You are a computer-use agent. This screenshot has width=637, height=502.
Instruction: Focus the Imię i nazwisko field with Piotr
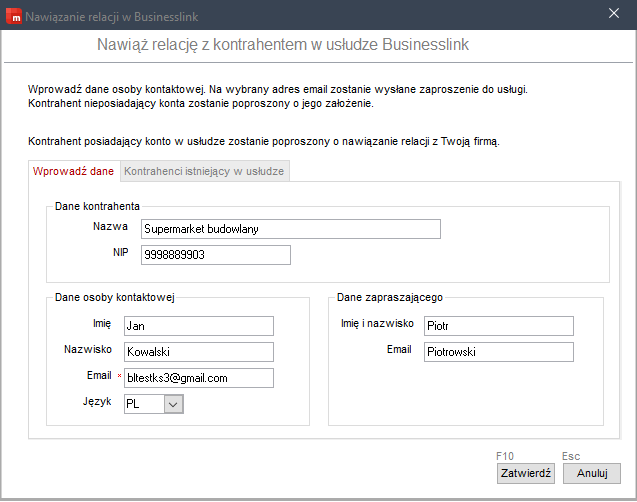point(499,326)
